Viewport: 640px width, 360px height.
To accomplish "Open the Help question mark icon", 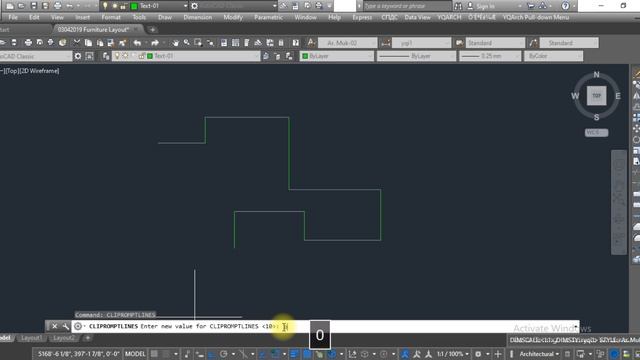I will click(565, 6).
